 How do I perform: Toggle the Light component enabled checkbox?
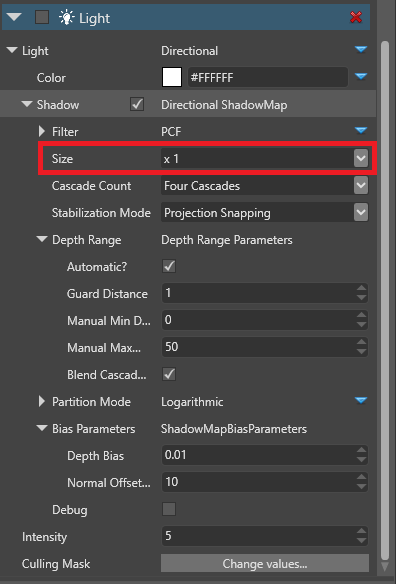(x=42, y=17)
